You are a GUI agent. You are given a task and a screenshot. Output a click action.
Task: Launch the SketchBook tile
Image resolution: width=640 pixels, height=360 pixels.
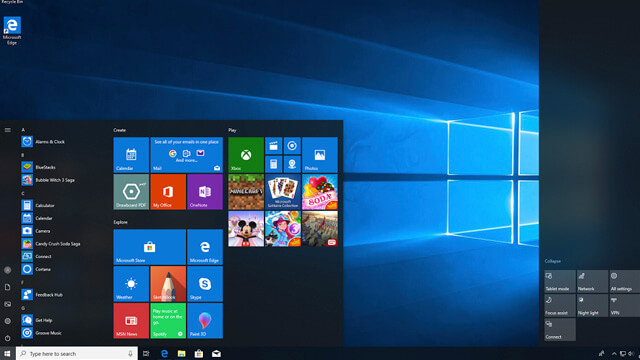[168, 284]
